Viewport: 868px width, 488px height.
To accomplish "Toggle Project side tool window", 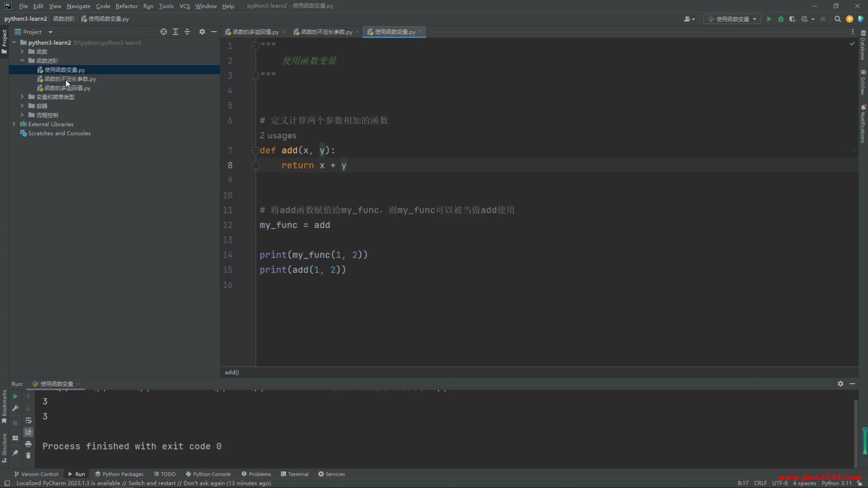I will (4, 42).
